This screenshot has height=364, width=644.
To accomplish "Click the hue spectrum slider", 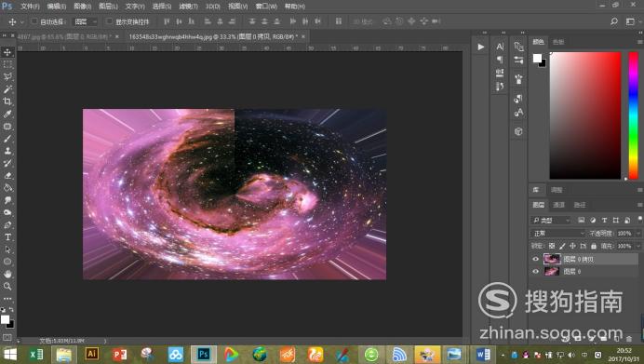I will pyautogui.click(x=634, y=115).
